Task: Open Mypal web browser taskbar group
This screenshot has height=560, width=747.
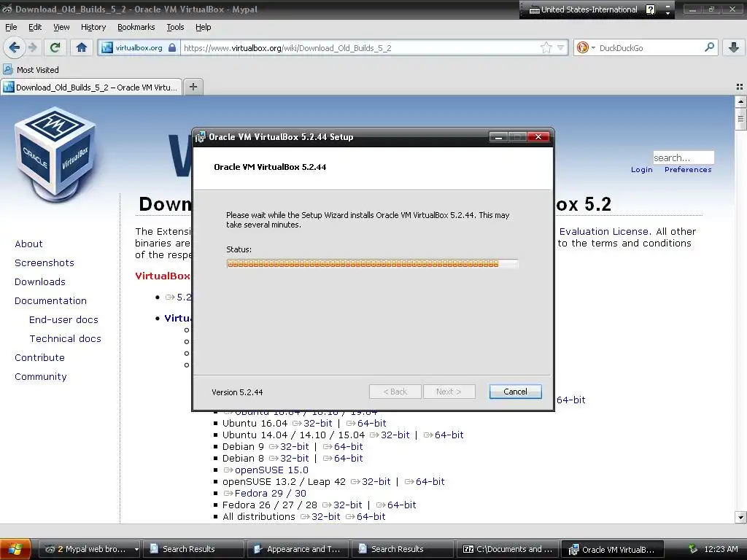Action: (x=89, y=549)
